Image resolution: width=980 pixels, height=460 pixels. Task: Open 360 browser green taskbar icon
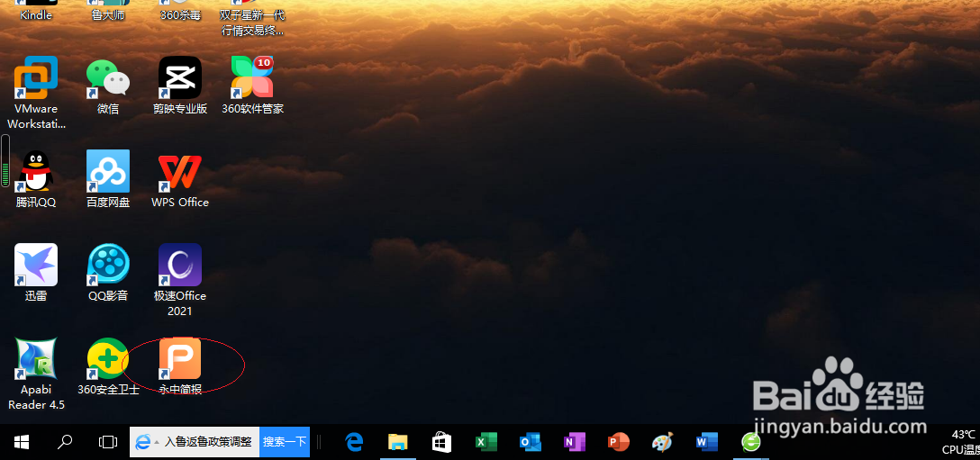click(x=750, y=442)
